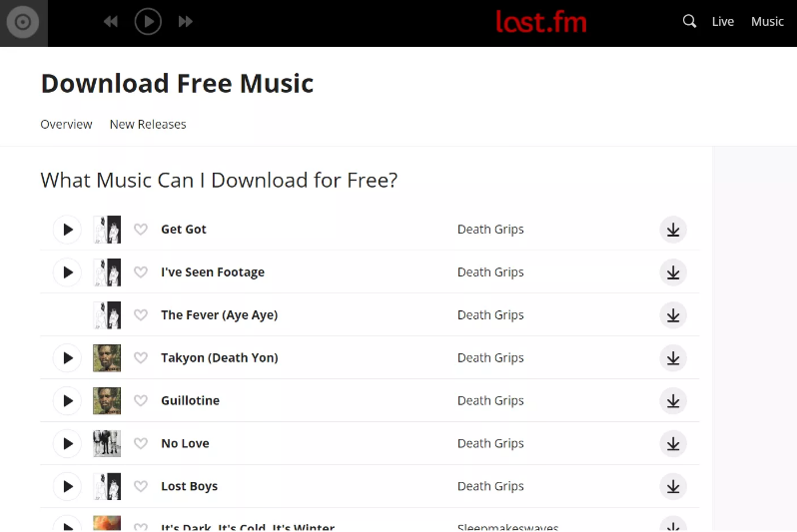797x532 pixels.
Task: Open the No Love album thumbnail
Action: [107, 443]
